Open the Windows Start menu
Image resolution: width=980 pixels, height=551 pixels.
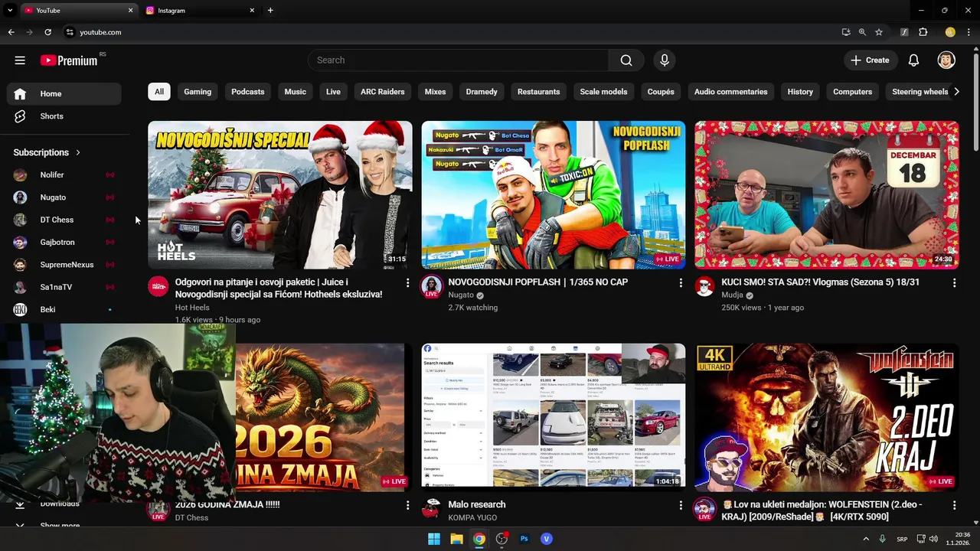pyautogui.click(x=434, y=539)
